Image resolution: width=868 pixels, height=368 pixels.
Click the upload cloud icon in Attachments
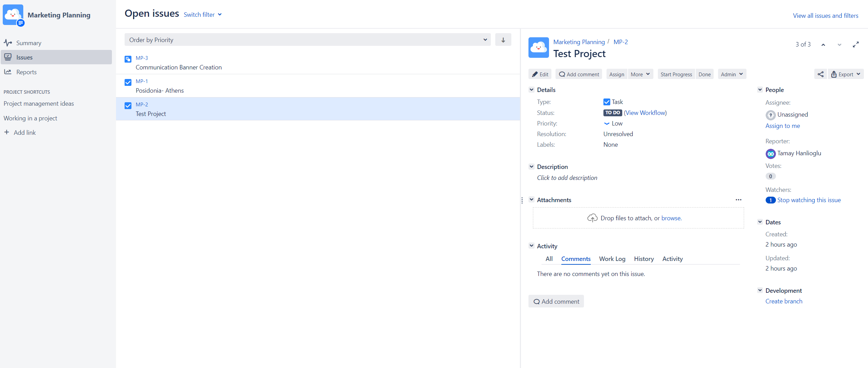click(x=592, y=218)
